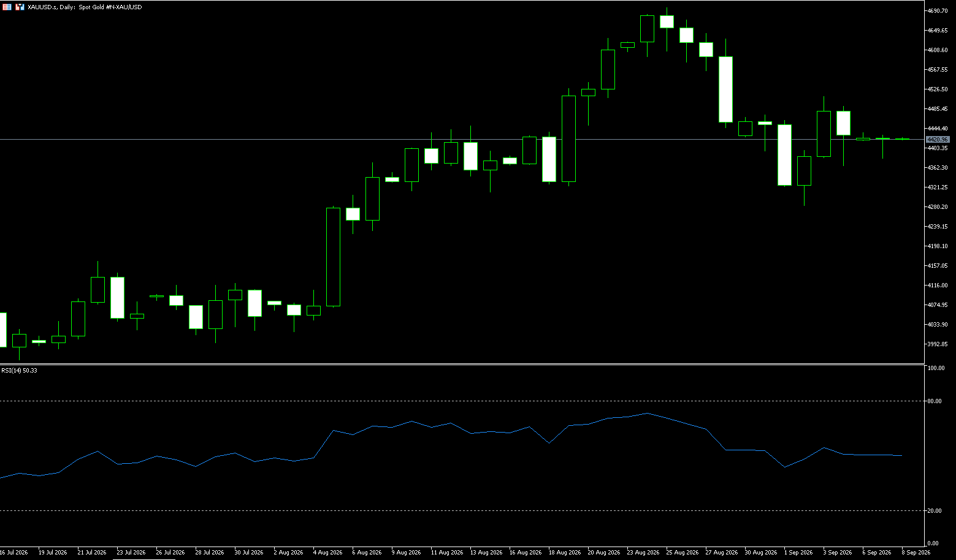Select the horizontal current price line

pos(462,140)
